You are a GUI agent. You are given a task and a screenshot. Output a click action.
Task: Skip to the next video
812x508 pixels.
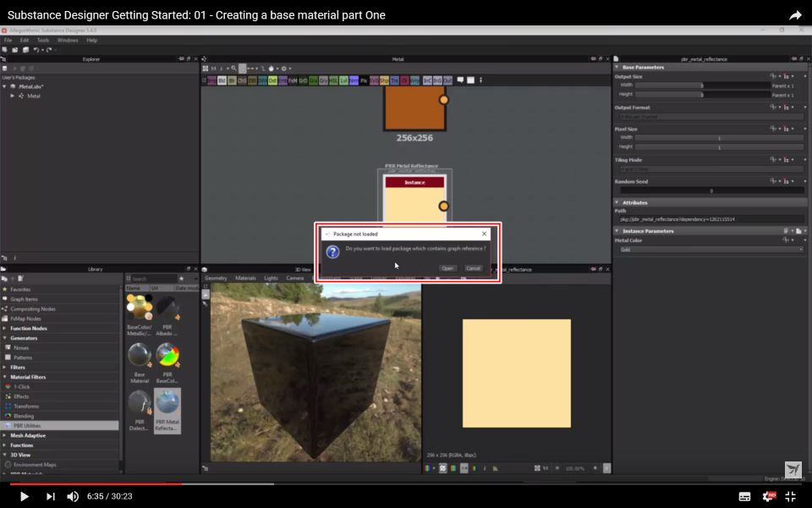tap(50, 497)
